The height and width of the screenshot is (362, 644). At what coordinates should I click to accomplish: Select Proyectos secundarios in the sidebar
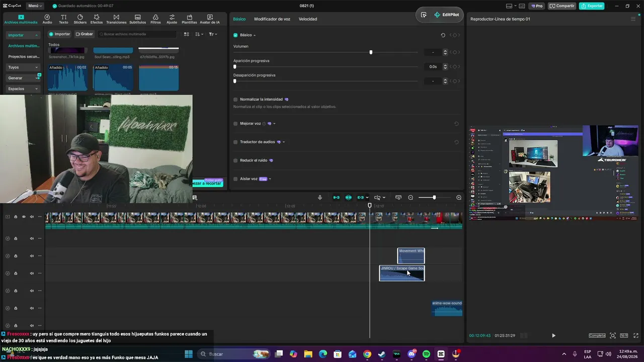(24, 56)
